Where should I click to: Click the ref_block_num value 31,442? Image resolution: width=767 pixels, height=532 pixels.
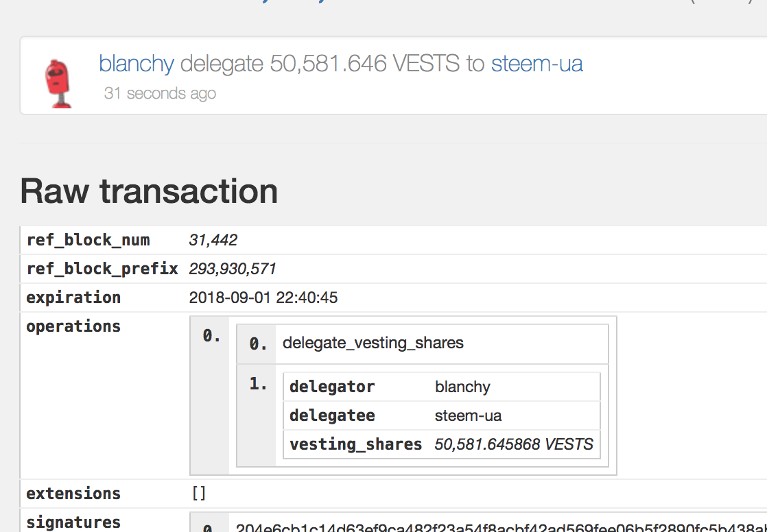tap(213, 240)
